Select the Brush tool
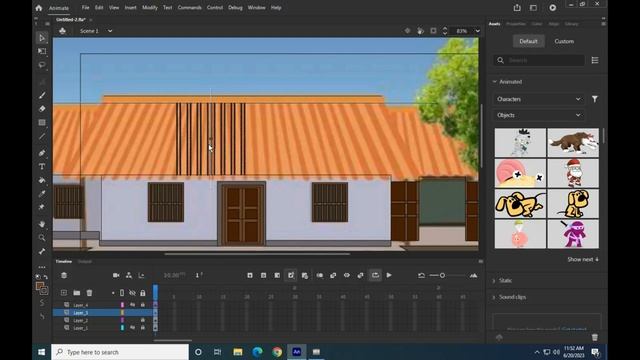The width and height of the screenshot is (640, 360). coord(42,96)
